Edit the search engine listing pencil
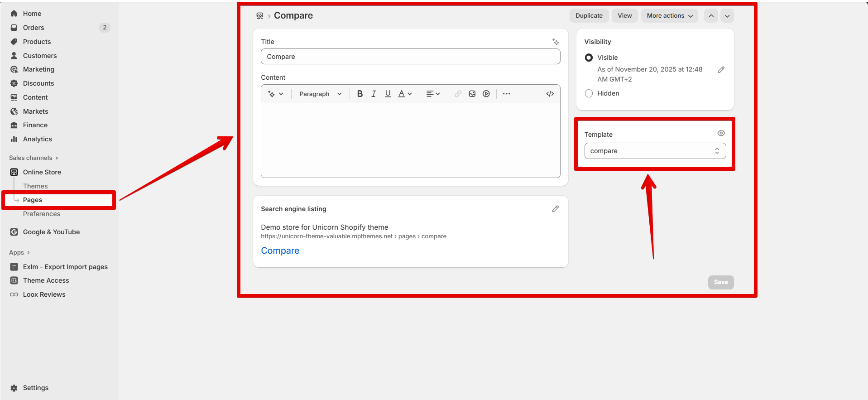The width and height of the screenshot is (868, 400). [555, 209]
